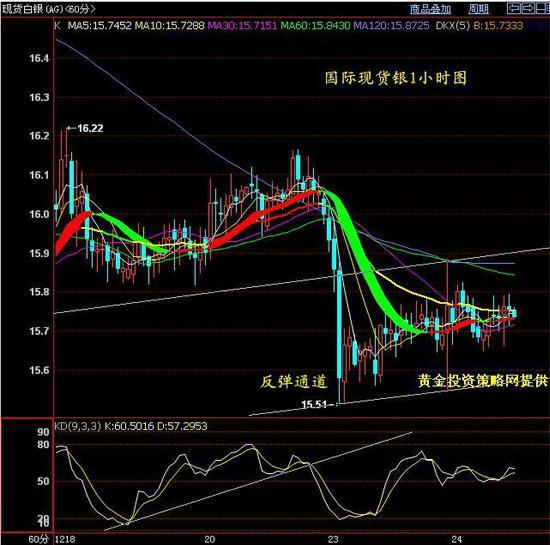Click the D:57.2953 value
This screenshot has height=545, width=550.
182,426
